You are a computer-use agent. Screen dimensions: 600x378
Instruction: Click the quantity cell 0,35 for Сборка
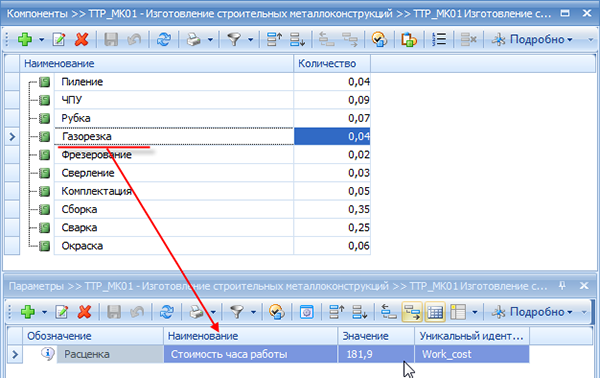point(332,209)
